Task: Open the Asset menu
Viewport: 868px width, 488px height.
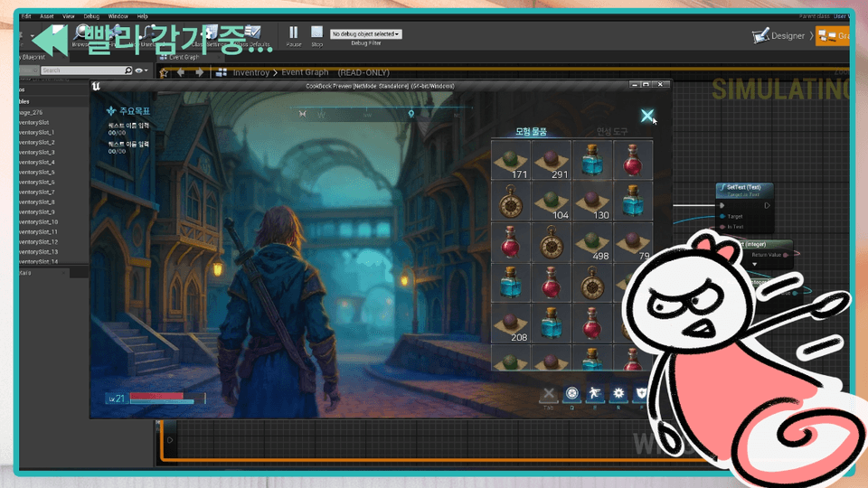Action: 46,16
